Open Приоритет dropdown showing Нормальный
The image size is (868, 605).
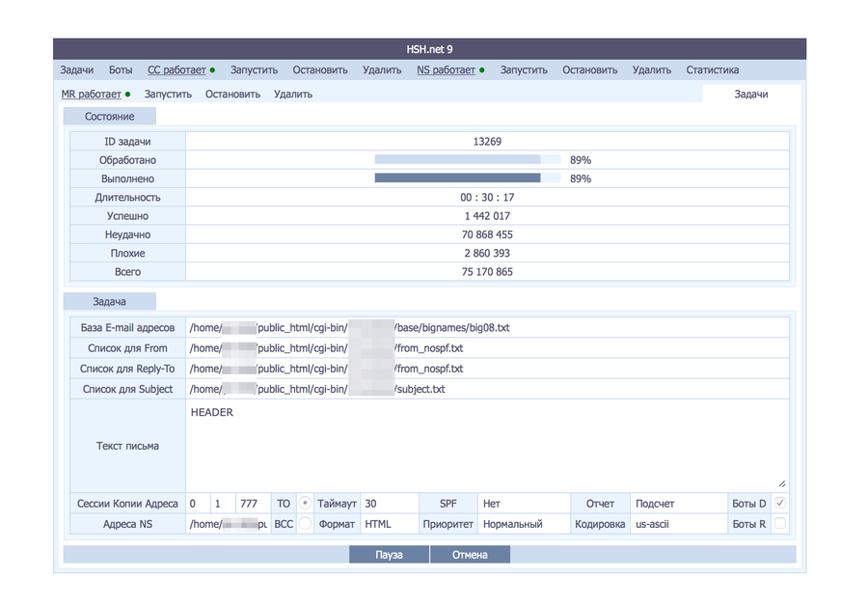(x=524, y=524)
